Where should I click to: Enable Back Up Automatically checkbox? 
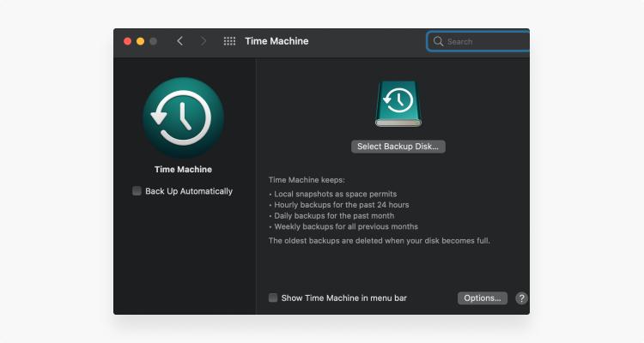pos(137,190)
